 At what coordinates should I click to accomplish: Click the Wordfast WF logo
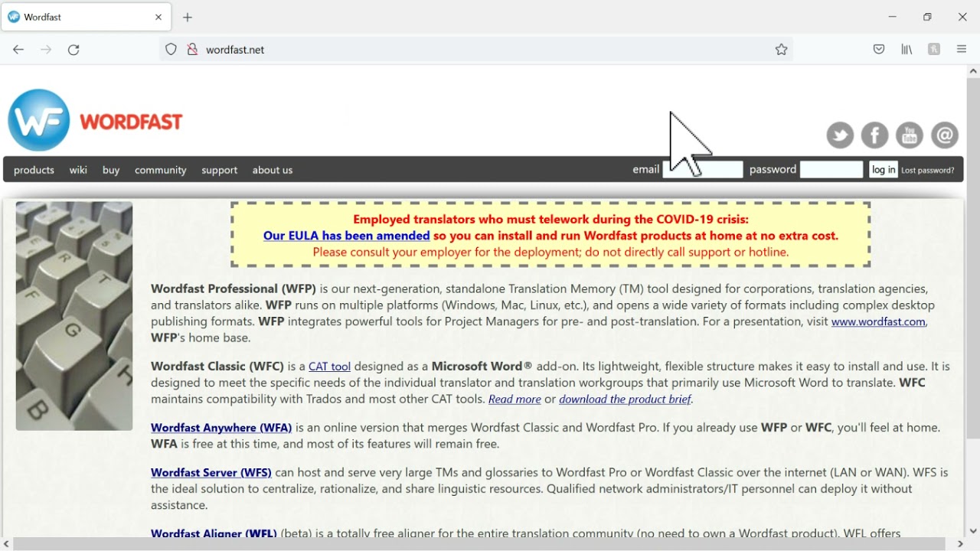pyautogui.click(x=39, y=120)
